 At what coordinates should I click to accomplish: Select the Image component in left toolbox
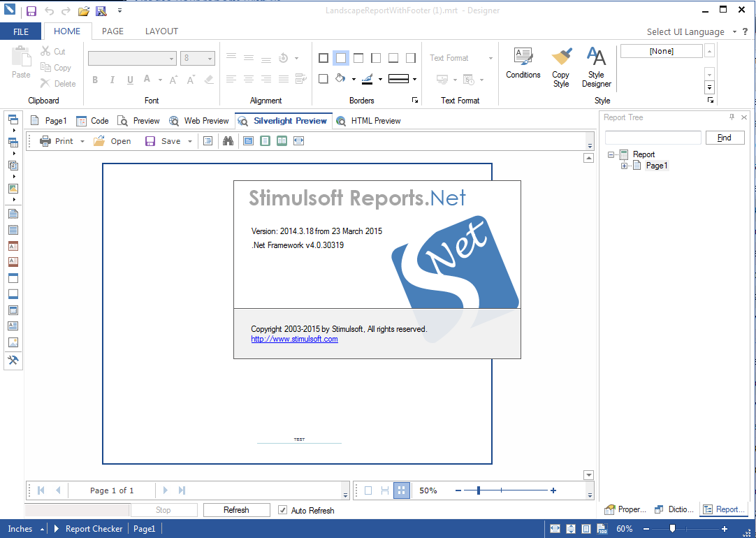[13, 342]
